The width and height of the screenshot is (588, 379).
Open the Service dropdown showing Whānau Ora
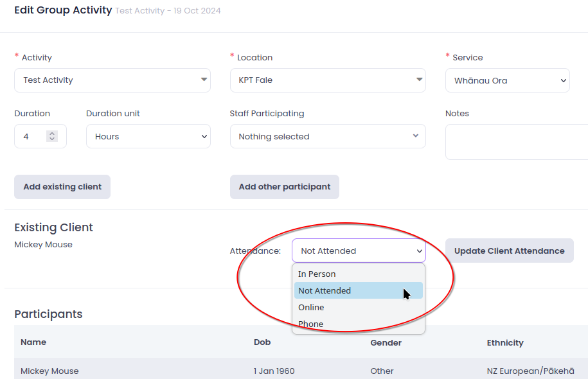click(x=507, y=80)
